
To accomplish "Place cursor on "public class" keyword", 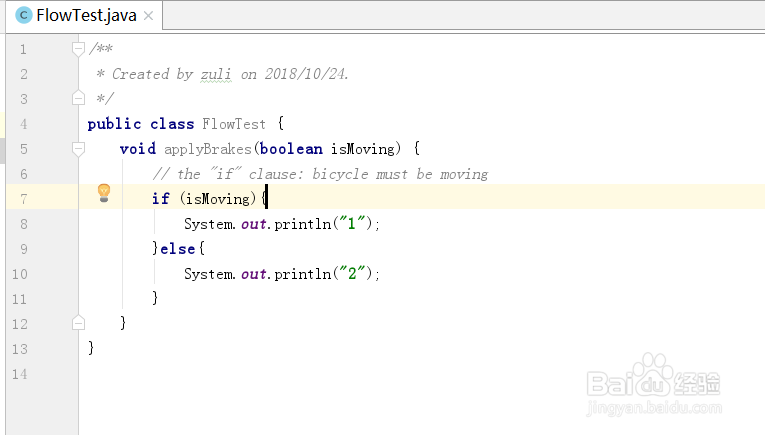I will pos(141,124).
